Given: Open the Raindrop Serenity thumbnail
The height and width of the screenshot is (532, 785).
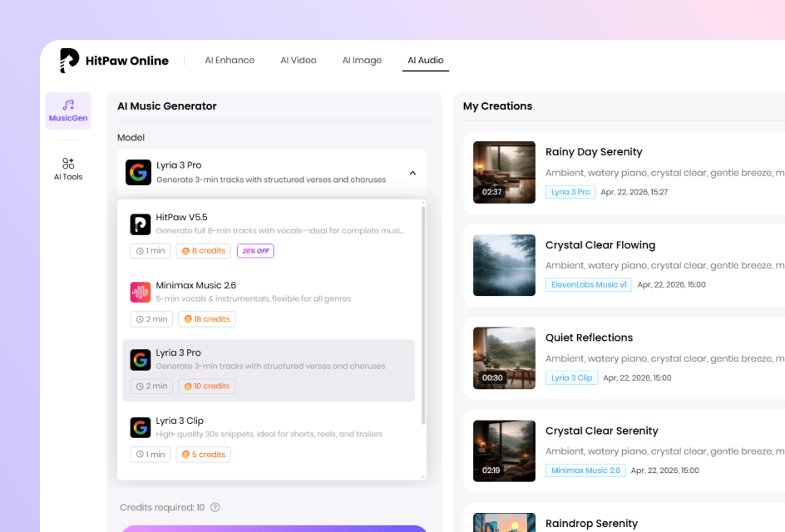Looking at the screenshot, I should (504, 523).
